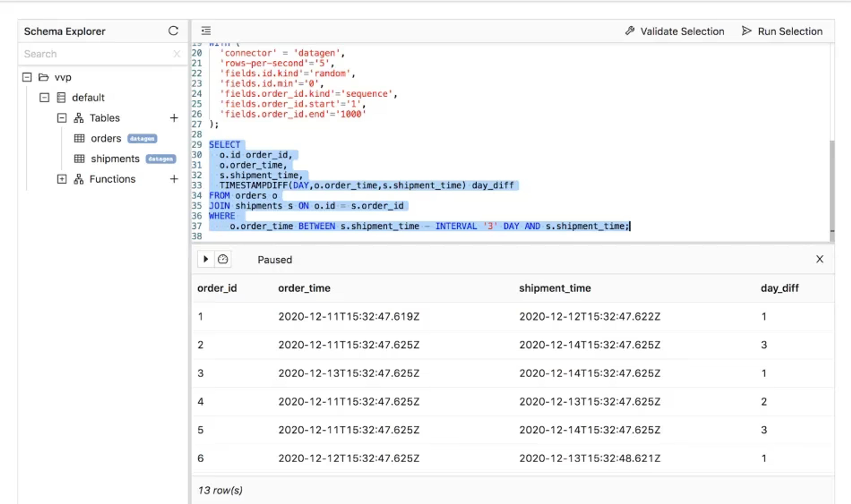This screenshot has width=851, height=504.
Task: Click the order_time column header
Action: click(x=304, y=288)
